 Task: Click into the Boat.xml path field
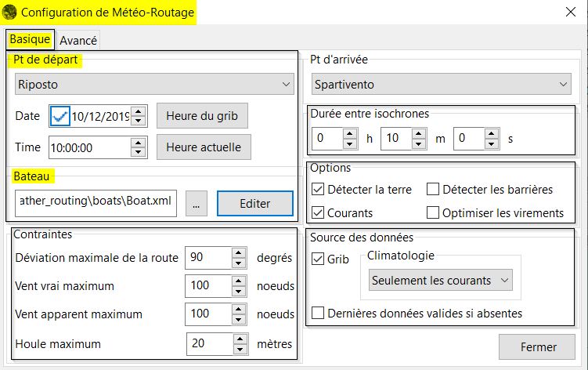tap(96, 203)
